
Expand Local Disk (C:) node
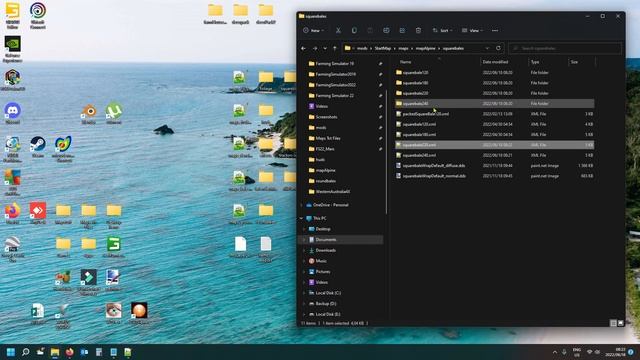304,293
